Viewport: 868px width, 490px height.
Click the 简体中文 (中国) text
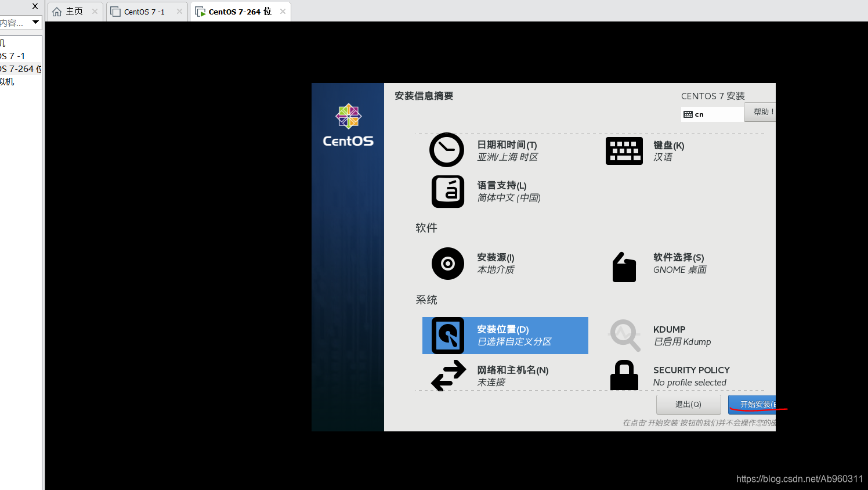[509, 198]
